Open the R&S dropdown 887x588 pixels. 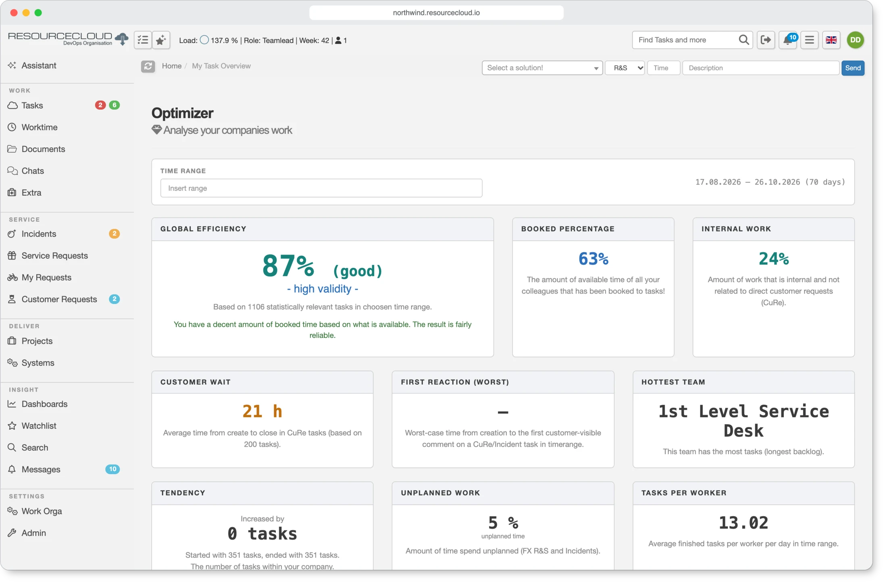pyautogui.click(x=625, y=68)
